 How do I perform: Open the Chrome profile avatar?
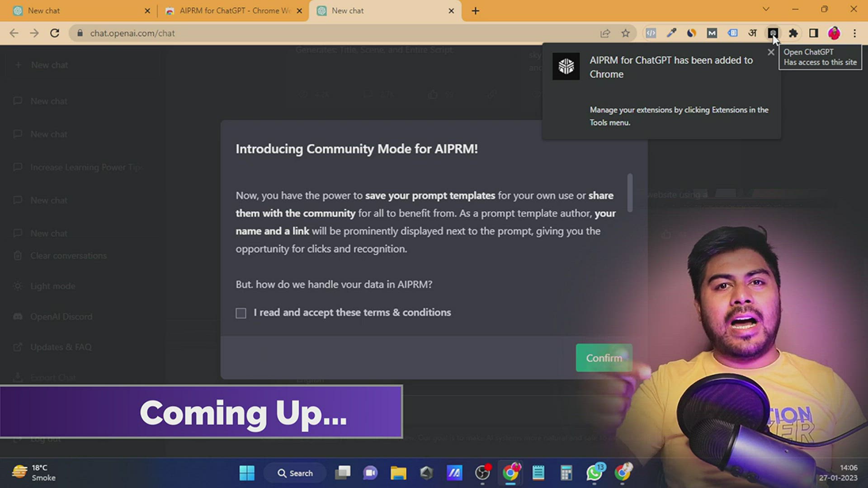tap(834, 33)
